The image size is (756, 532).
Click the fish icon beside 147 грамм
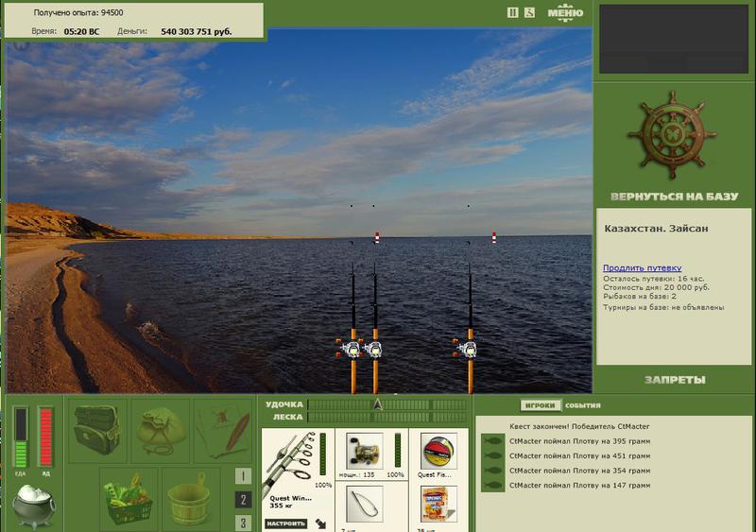click(492, 485)
